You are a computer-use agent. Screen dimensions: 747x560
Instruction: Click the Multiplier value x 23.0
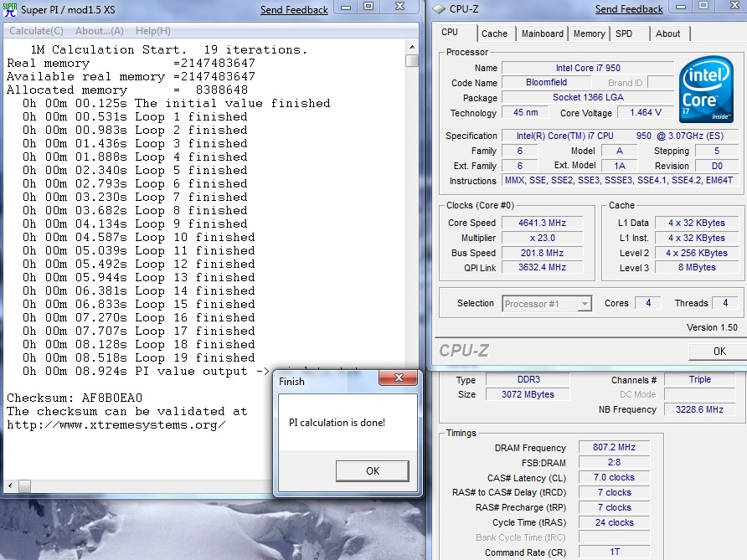click(x=542, y=238)
